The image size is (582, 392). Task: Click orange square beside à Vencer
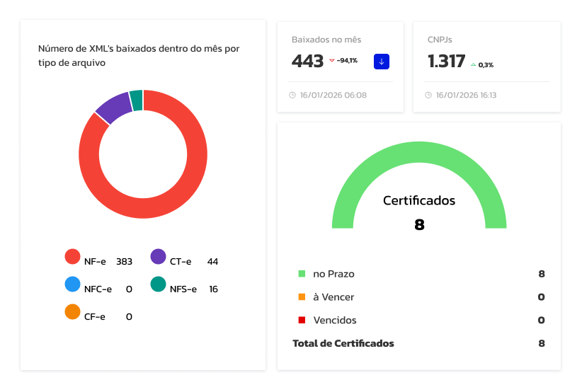tap(302, 297)
